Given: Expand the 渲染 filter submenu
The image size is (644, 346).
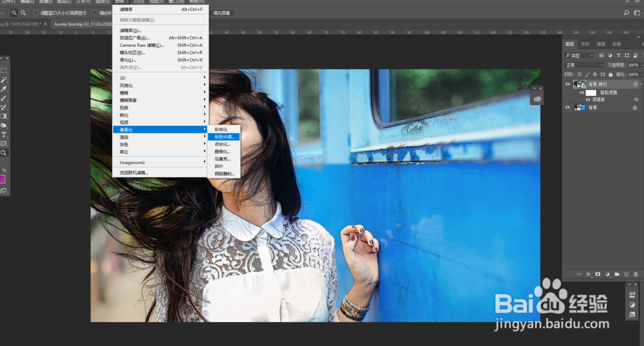Looking at the screenshot, I should (160, 137).
